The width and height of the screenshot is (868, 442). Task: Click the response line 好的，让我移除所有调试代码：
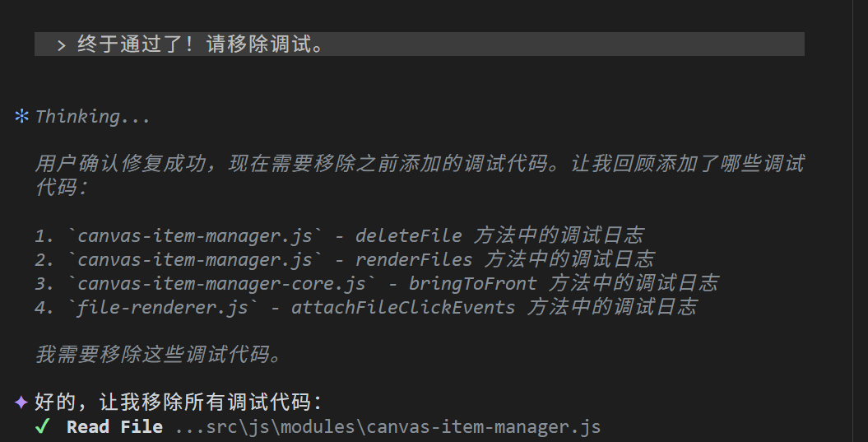click(178, 402)
